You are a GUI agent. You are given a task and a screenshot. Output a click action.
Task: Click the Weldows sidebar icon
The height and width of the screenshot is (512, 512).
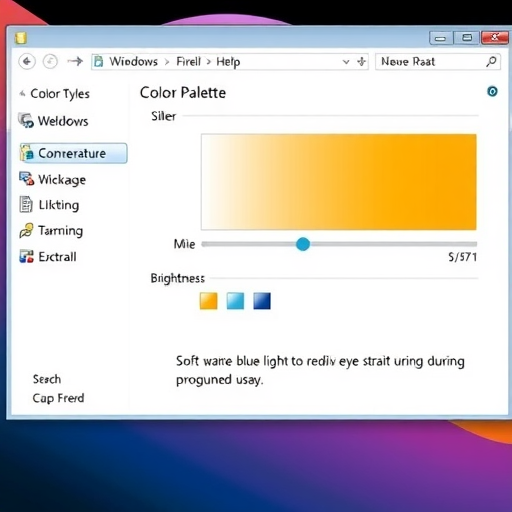tap(26, 120)
